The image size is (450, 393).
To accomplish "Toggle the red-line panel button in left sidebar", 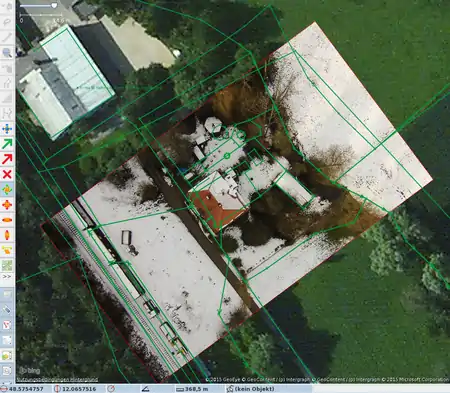I will coord(7,325).
